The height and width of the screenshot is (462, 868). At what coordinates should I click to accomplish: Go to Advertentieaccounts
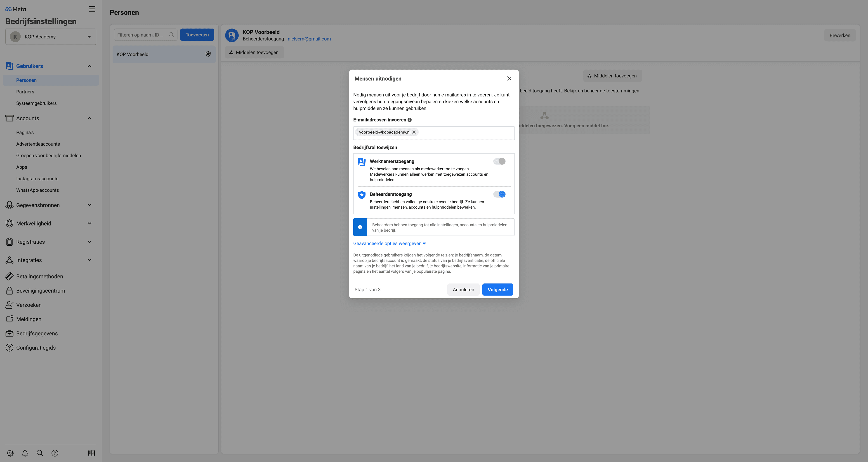click(38, 144)
